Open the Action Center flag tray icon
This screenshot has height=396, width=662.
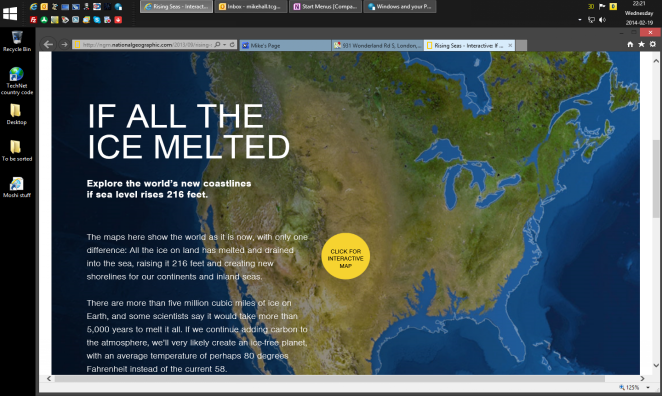click(602, 6)
